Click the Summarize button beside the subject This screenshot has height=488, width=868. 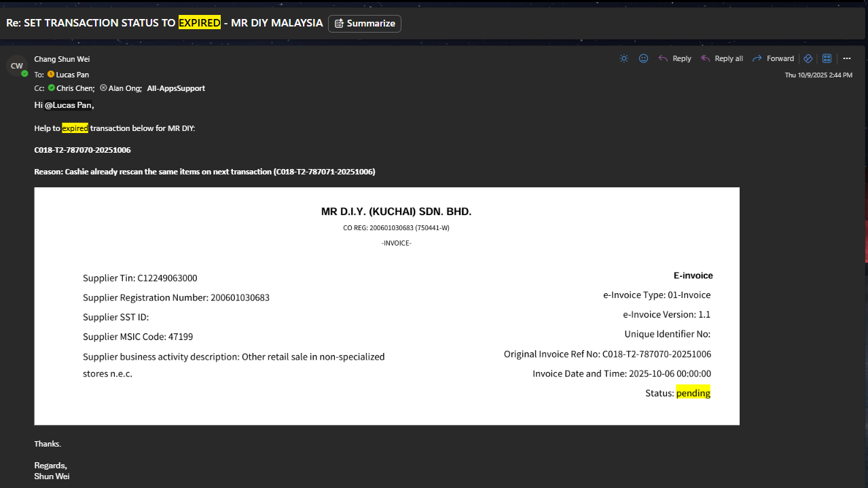[365, 23]
